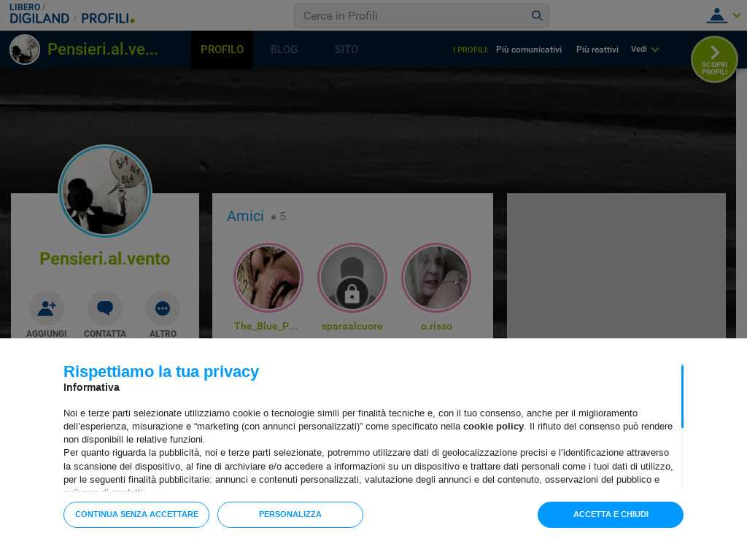Click the Scopri Profili round button
Image resolution: width=747 pixels, height=560 pixels.
(x=714, y=60)
